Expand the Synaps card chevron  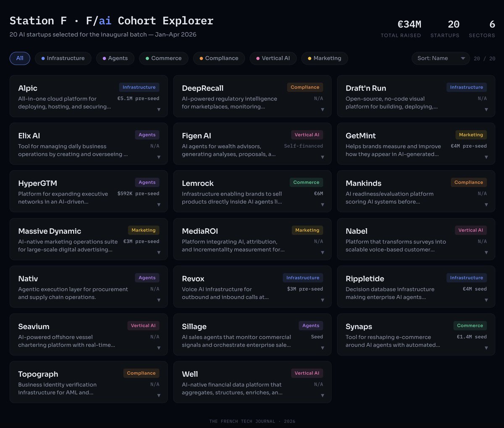[486, 348]
